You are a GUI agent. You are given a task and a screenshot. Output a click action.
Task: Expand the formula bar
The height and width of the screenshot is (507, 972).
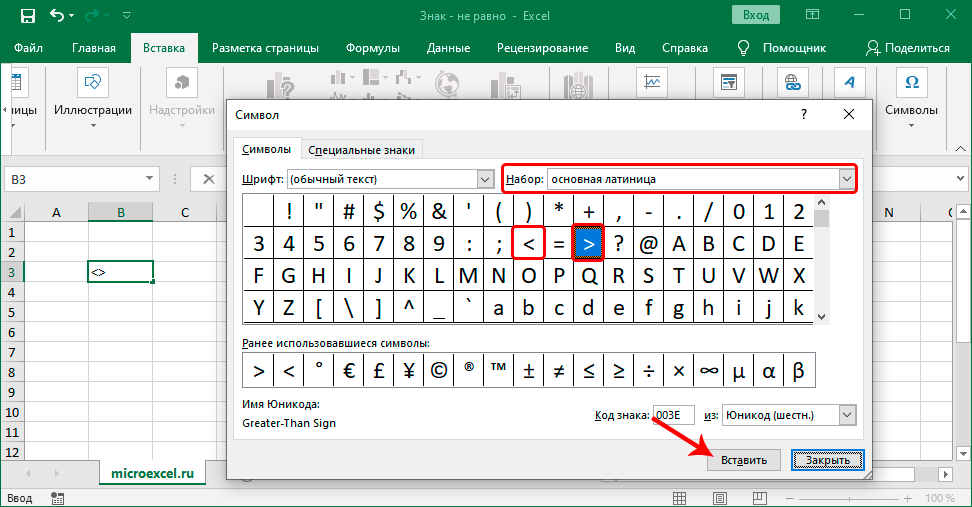click(960, 179)
